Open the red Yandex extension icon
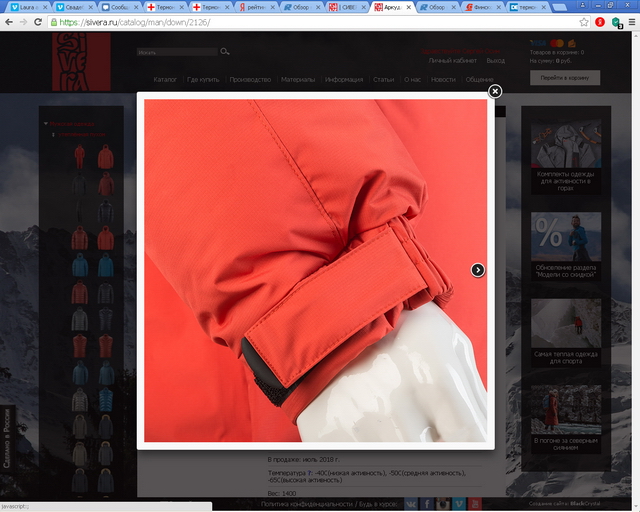This screenshot has width=640, height=512. tap(600, 22)
